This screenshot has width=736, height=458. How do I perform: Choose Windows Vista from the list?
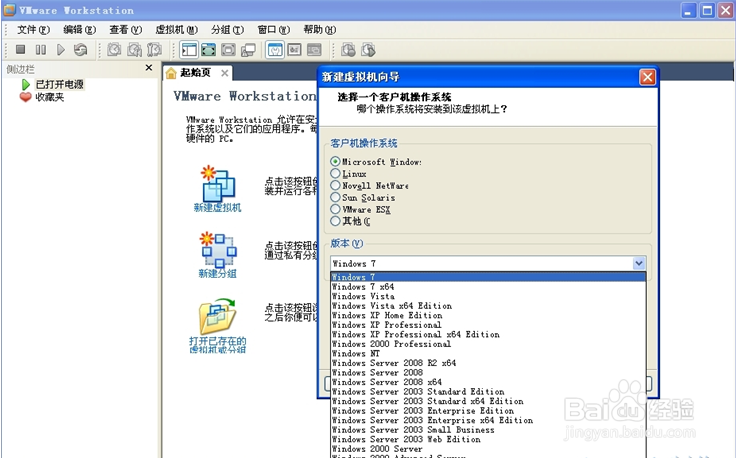point(488,296)
